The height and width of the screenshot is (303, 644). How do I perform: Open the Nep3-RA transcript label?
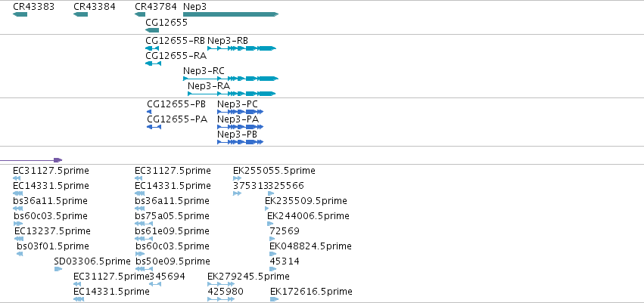tap(209, 86)
